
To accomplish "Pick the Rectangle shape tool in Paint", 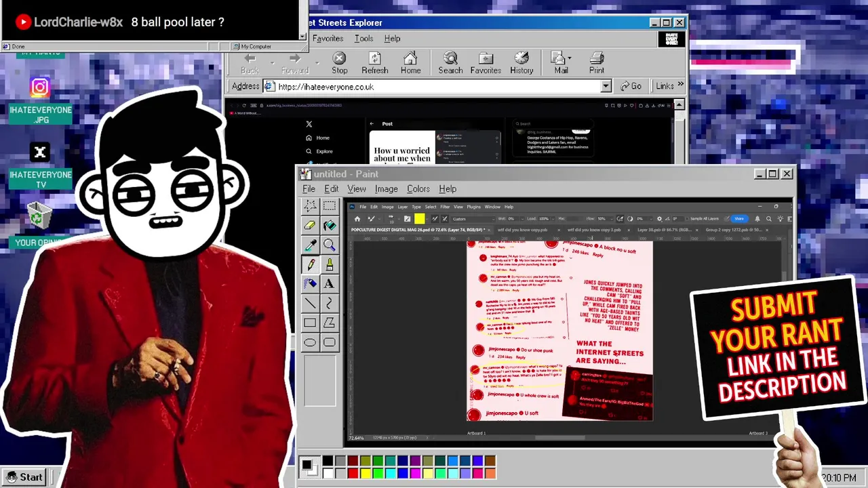I will (310, 323).
